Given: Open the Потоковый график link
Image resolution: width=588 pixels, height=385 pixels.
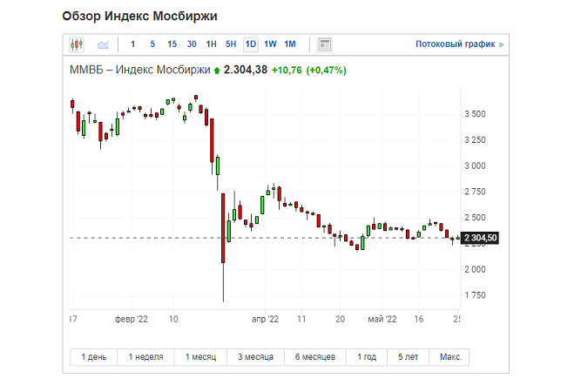Looking at the screenshot, I should click(x=459, y=44).
